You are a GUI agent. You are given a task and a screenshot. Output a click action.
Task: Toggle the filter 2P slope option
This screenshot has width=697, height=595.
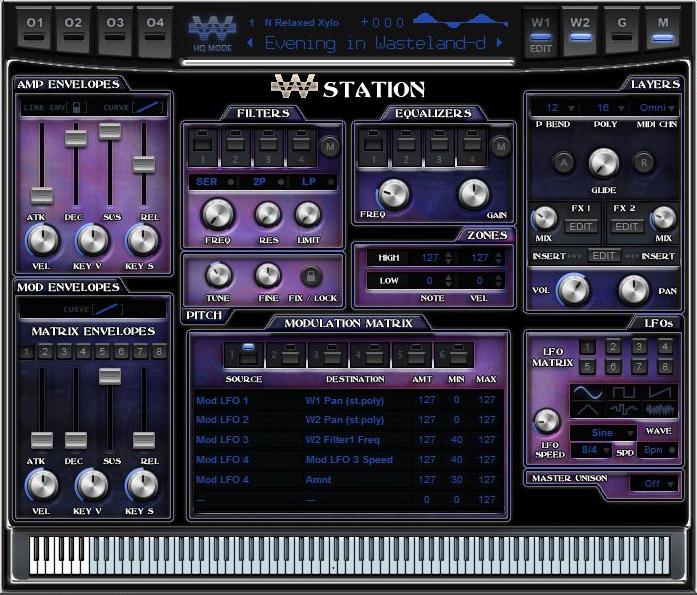(x=268, y=182)
